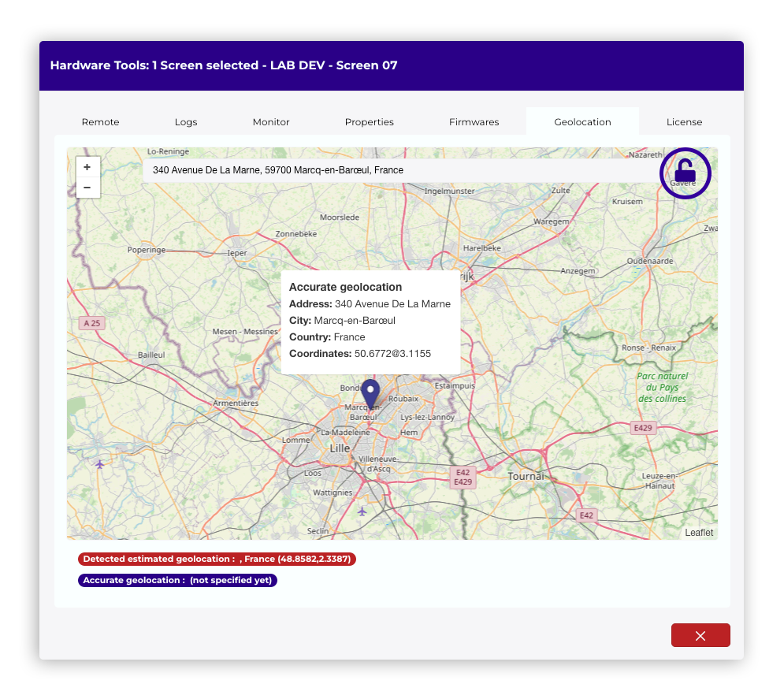Image resolution: width=784 pixels, height=699 pixels.
Task: Click the Accurate geolocation popup on map
Action: pyautogui.click(x=370, y=322)
